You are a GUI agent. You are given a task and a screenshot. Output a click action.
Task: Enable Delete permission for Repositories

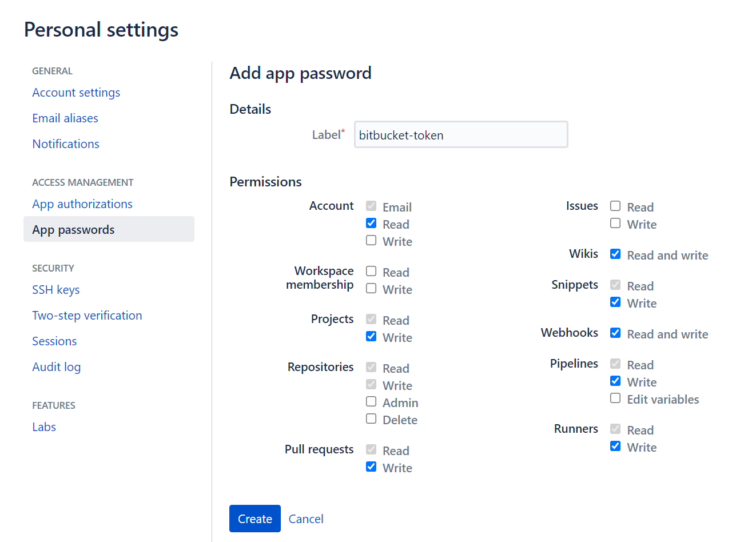click(371, 419)
